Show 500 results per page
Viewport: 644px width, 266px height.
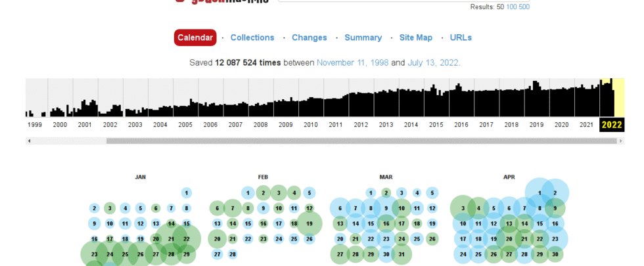tap(524, 7)
